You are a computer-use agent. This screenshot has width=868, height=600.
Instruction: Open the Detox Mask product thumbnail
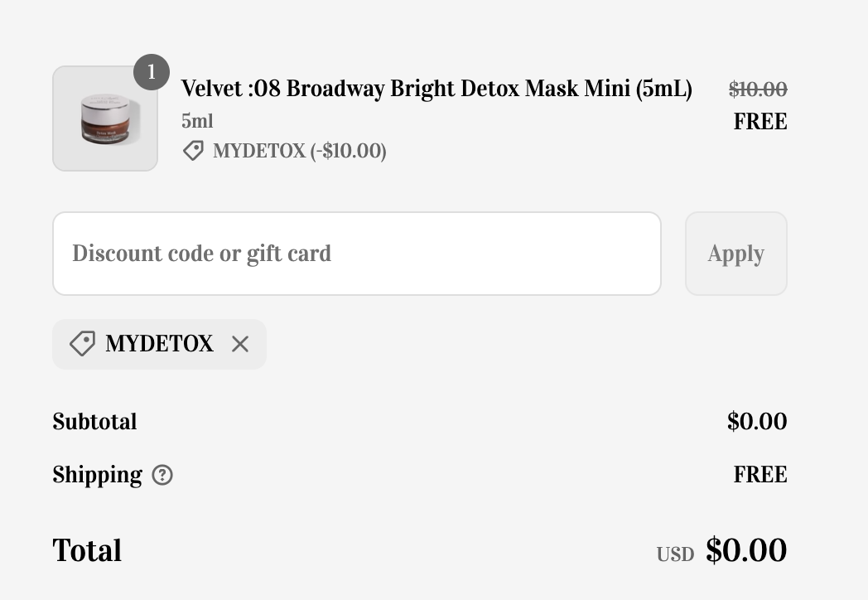[x=105, y=119]
